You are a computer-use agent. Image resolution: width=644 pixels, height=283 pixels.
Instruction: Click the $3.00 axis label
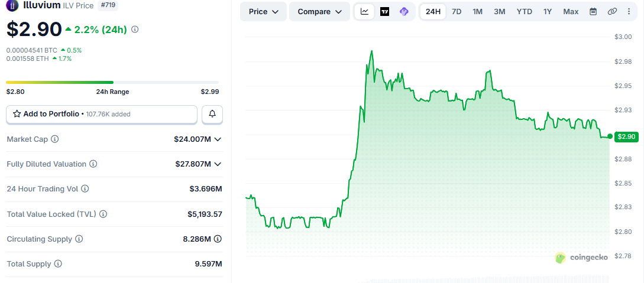coord(623,37)
